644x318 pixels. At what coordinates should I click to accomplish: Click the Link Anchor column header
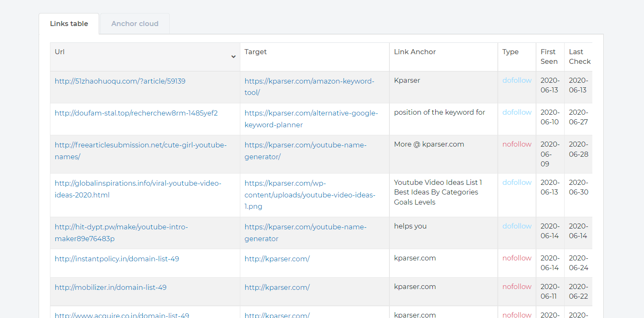[x=415, y=52]
